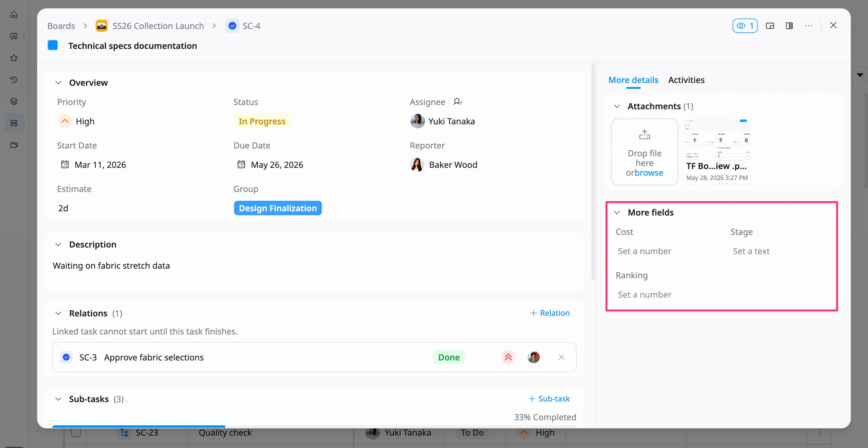Open the In Progress status dropdown

pyautogui.click(x=262, y=121)
